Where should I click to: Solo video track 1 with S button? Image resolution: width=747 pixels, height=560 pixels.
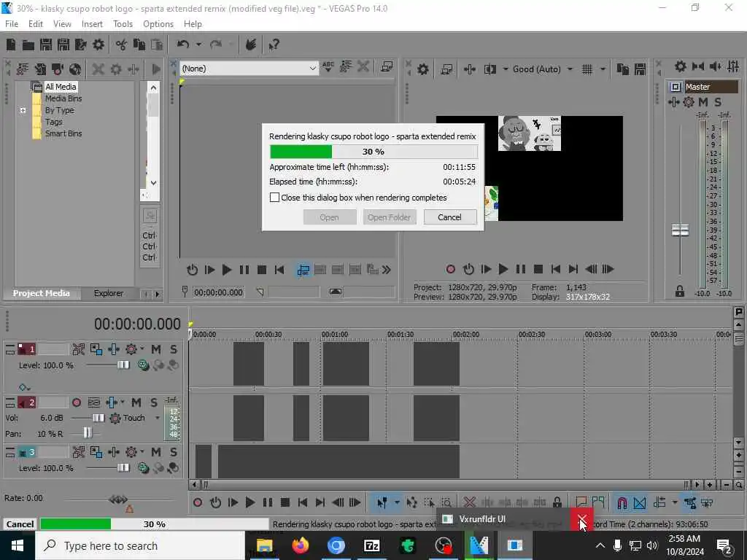(174, 349)
